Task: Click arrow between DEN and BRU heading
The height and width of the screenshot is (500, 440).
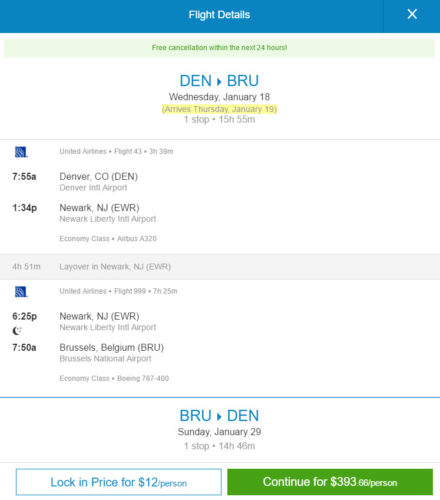Action: 219,81
